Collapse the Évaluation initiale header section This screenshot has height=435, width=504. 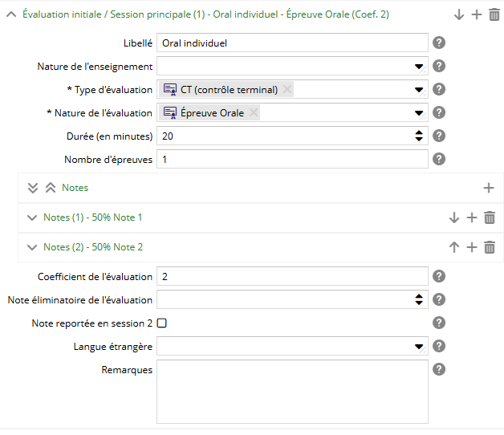click(x=11, y=14)
